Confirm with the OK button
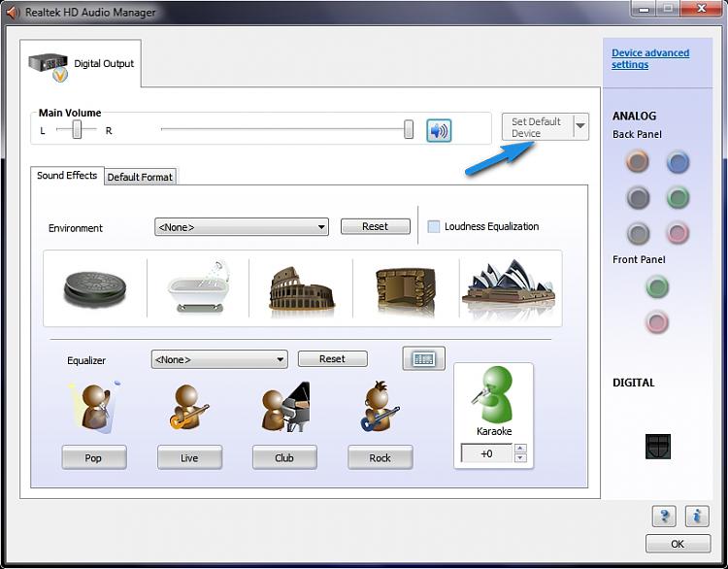 678,544
